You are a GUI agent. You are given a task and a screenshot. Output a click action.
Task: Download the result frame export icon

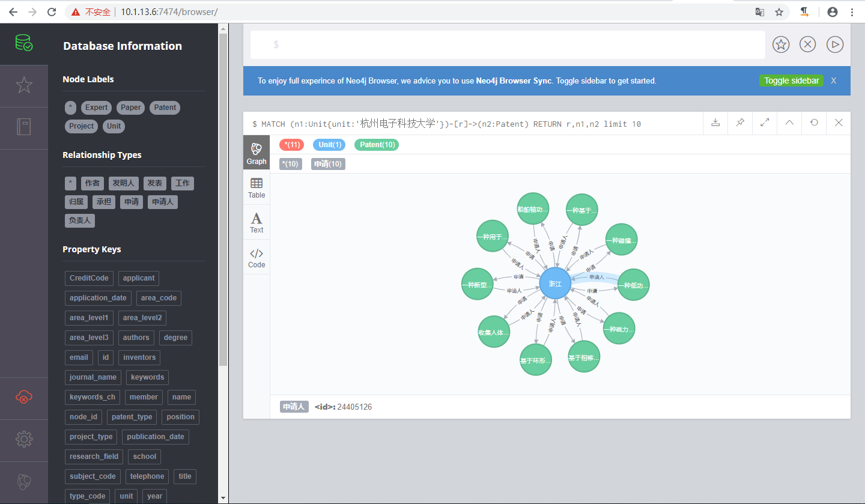point(715,123)
